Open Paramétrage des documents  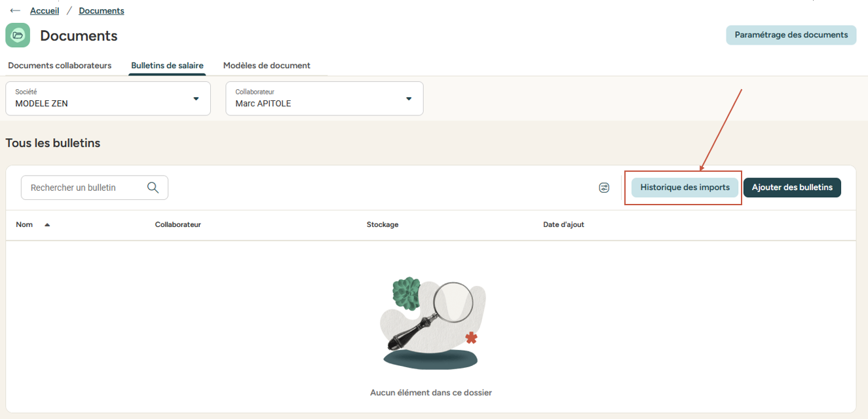click(x=791, y=35)
